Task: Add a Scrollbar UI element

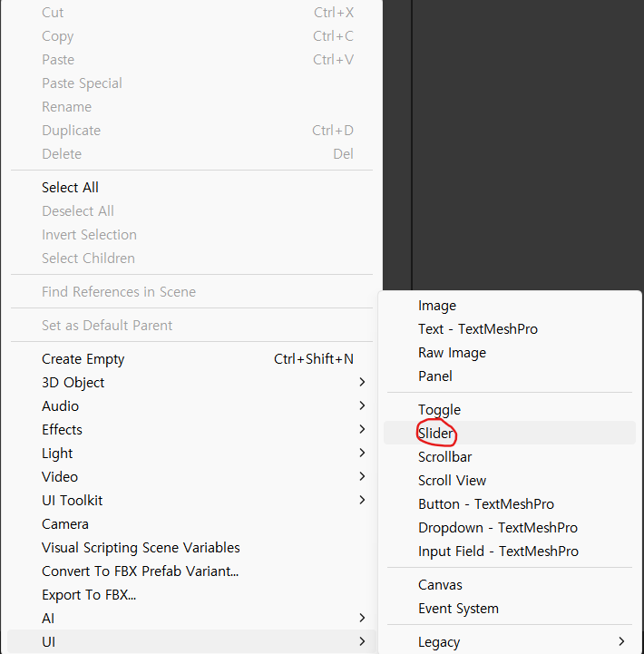Action: [509, 457]
